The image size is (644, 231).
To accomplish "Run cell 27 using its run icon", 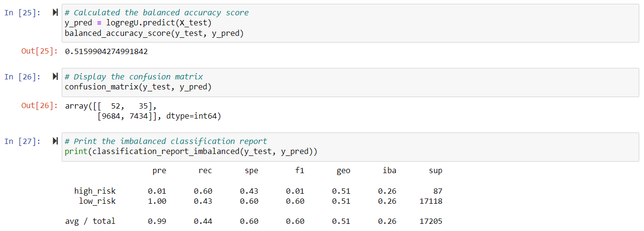I will click(x=55, y=142).
